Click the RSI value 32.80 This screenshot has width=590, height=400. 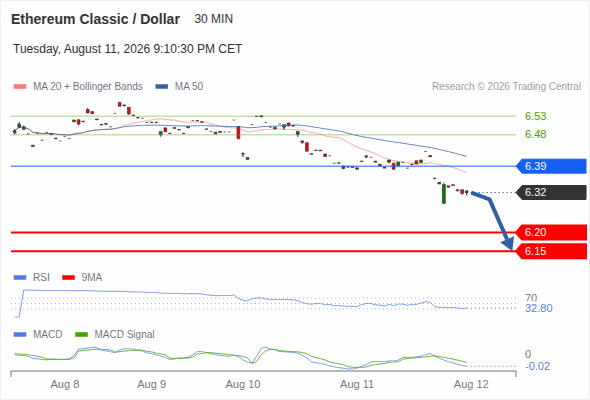(539, 309)
